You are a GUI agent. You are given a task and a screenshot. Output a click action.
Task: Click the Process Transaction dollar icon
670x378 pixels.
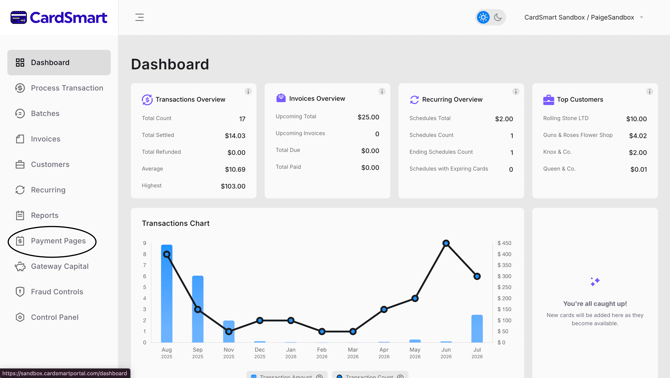(x=20, y=88)
